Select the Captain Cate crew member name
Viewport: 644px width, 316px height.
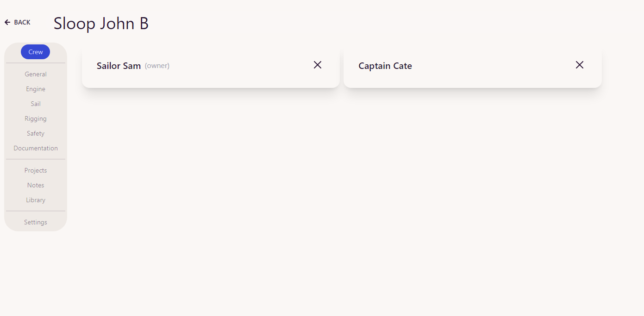[x=385, y=66]
